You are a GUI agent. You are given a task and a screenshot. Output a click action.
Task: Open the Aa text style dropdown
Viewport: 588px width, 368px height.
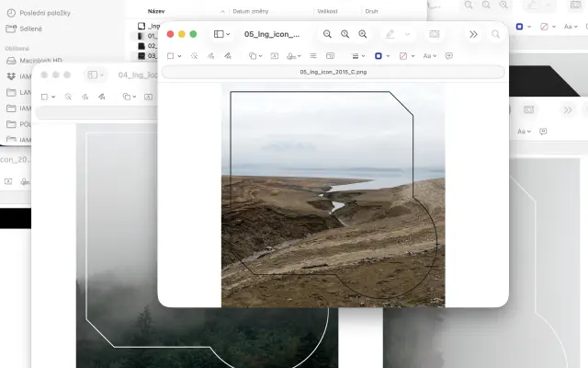(x=431, y=56)
